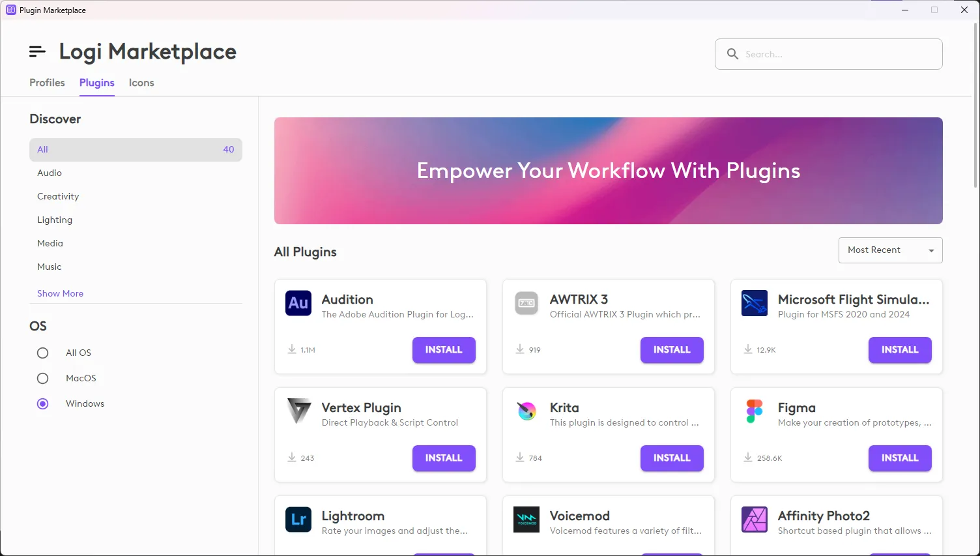Select the Creativity category
This screenshot has width=980, height=556.
pyautogui.click(x=58, y=196)
